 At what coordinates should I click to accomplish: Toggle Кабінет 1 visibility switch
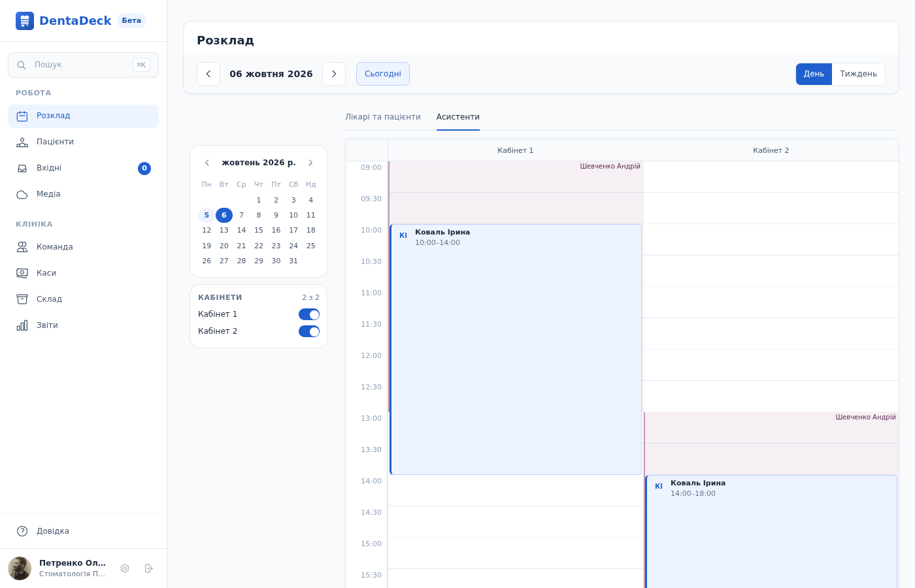[x=309, y=314]
